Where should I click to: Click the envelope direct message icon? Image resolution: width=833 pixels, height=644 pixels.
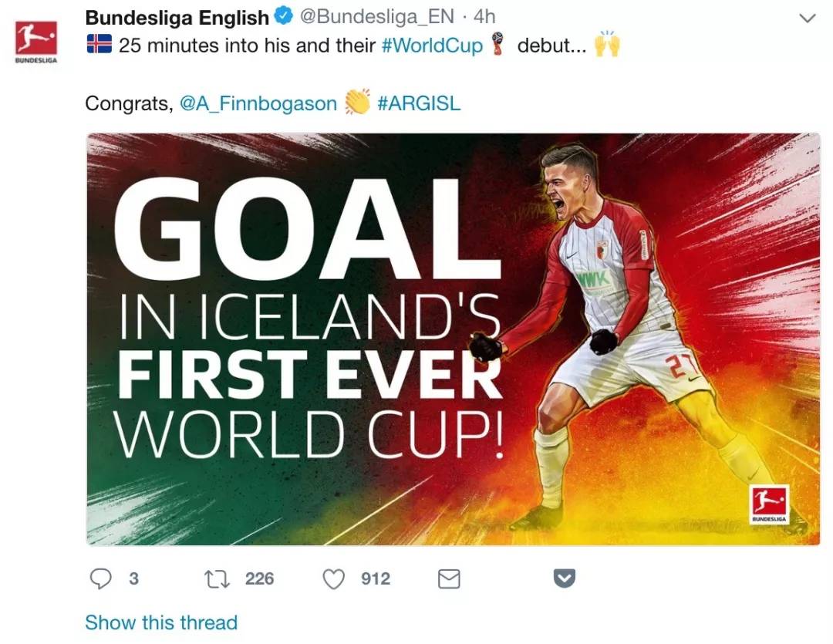[449, 578]
